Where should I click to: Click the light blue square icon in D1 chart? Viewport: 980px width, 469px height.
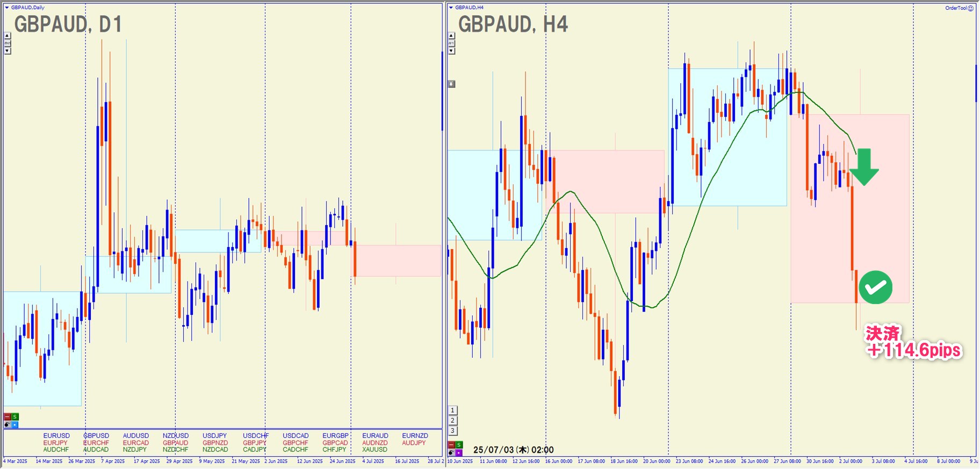pos(15,424)
